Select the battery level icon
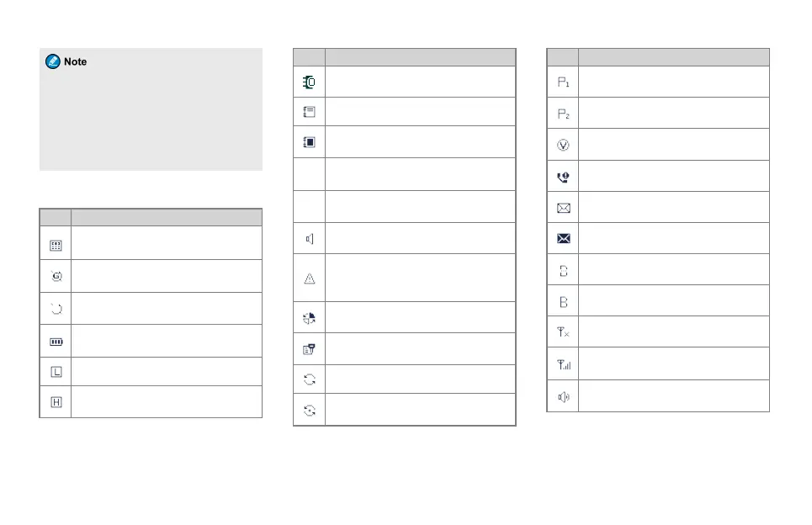 tap(56, 342)
